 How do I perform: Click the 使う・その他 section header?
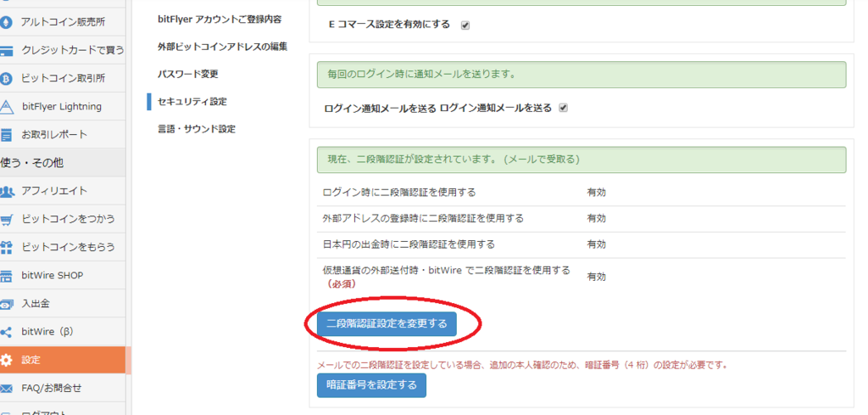coord(63,163)
